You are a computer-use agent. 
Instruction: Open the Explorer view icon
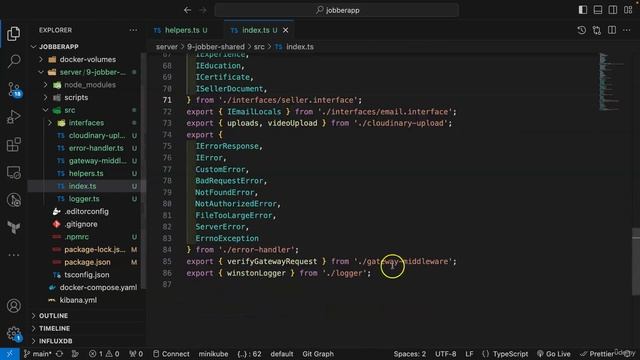click(13, 34)
